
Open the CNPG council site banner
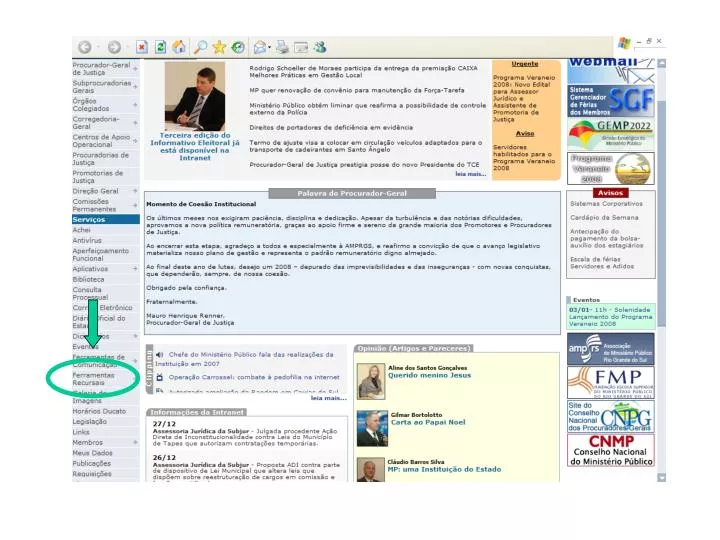pyautogui.click(x=611, y=416)
